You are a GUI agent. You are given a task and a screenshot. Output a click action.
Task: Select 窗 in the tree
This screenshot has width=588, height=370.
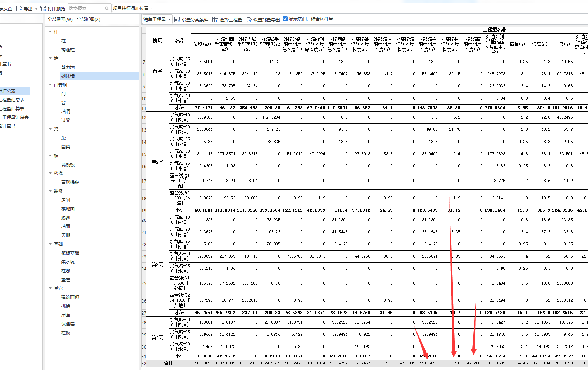point(63,102)
